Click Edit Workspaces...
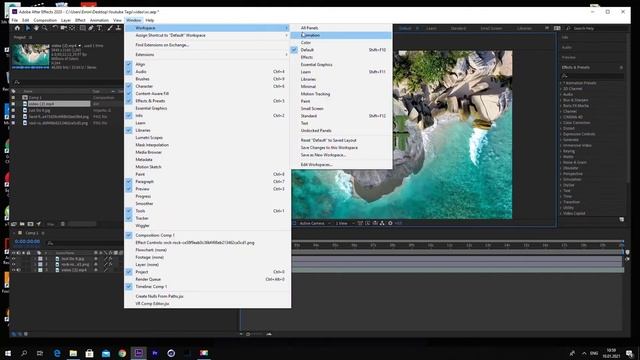Viewport: 640px width, 360px height. pos(341,165)
